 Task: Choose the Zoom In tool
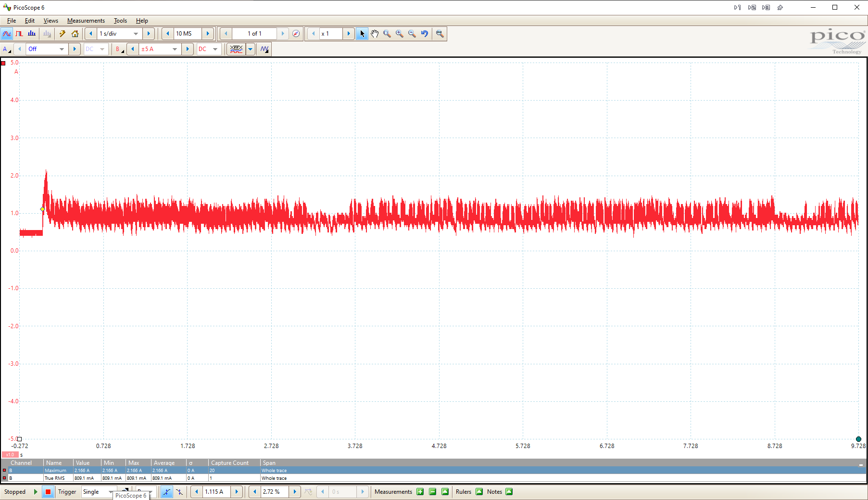click(x=400, y=34)
